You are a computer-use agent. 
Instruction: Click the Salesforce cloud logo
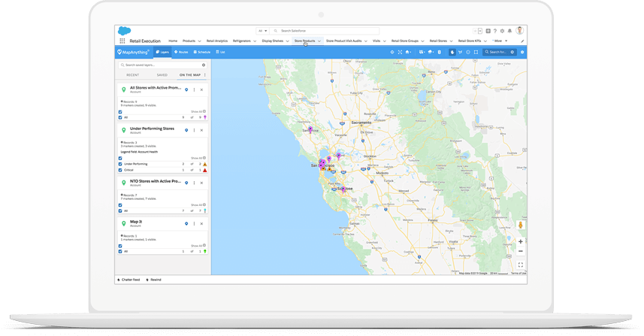125,31
